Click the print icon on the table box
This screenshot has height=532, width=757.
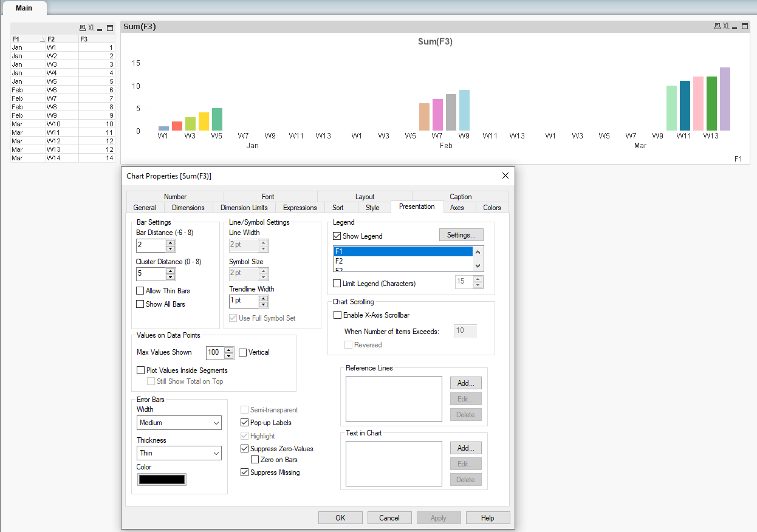(x=83, y=28)
